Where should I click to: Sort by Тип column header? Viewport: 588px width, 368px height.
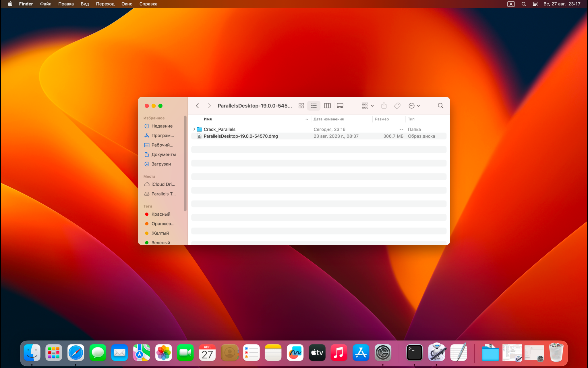[x=411, y=119]
